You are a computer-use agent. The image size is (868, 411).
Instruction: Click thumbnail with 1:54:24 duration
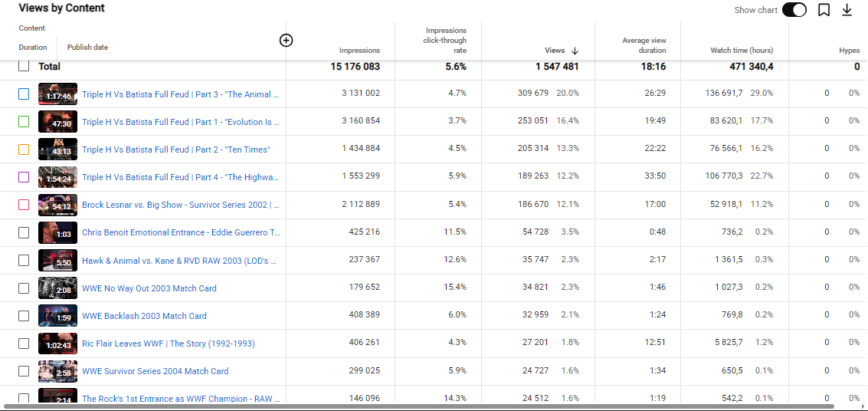(57, 177)
